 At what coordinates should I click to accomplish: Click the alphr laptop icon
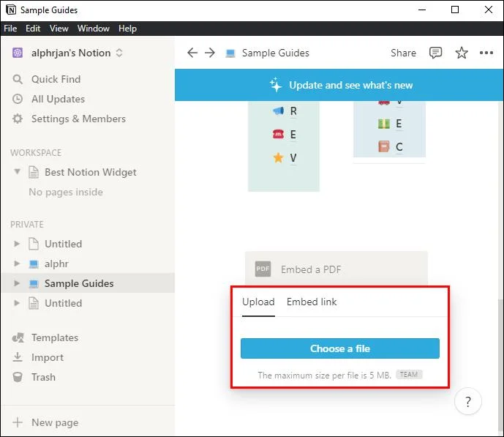click(34, 264)
